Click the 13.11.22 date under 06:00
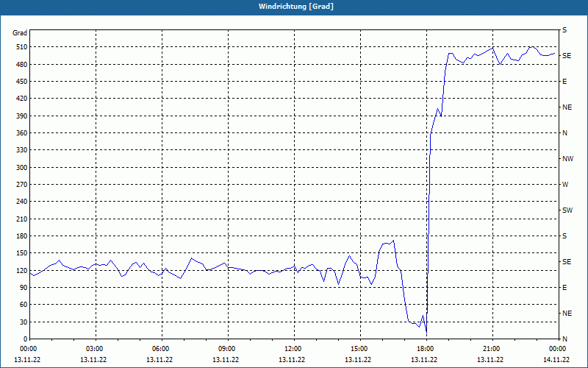588x368 pixels. [x=159, y=360]
